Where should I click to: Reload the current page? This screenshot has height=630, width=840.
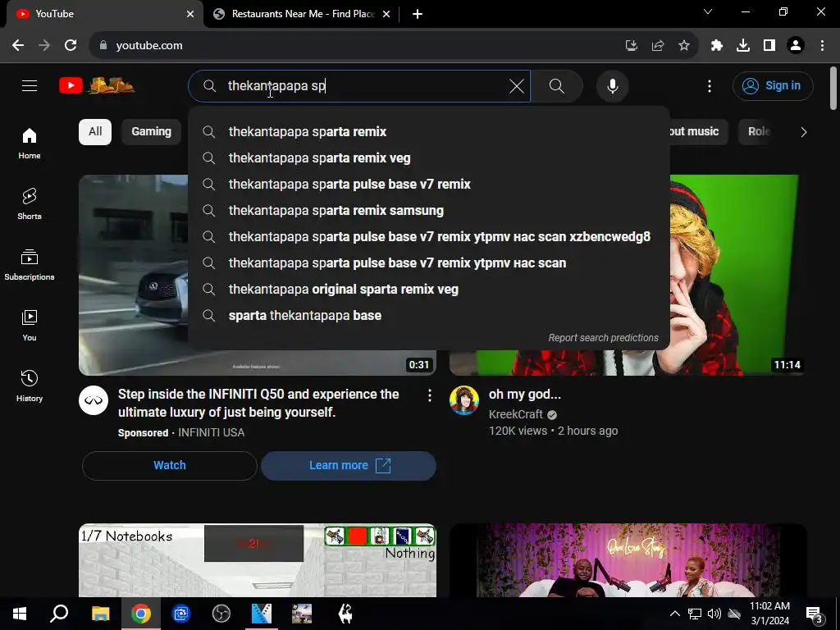coord(71,46)
